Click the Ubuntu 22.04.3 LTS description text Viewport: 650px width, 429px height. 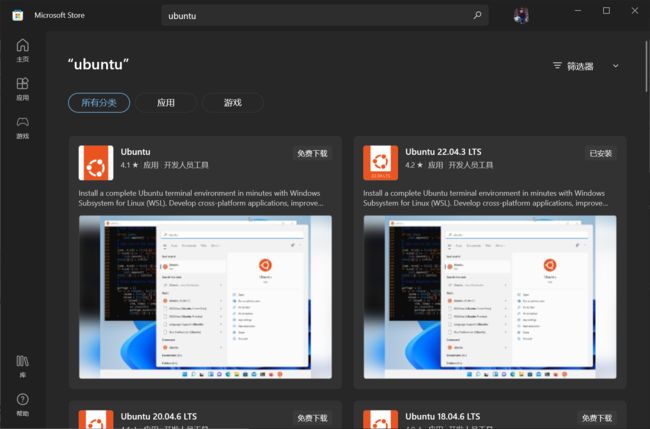(485, 198)
